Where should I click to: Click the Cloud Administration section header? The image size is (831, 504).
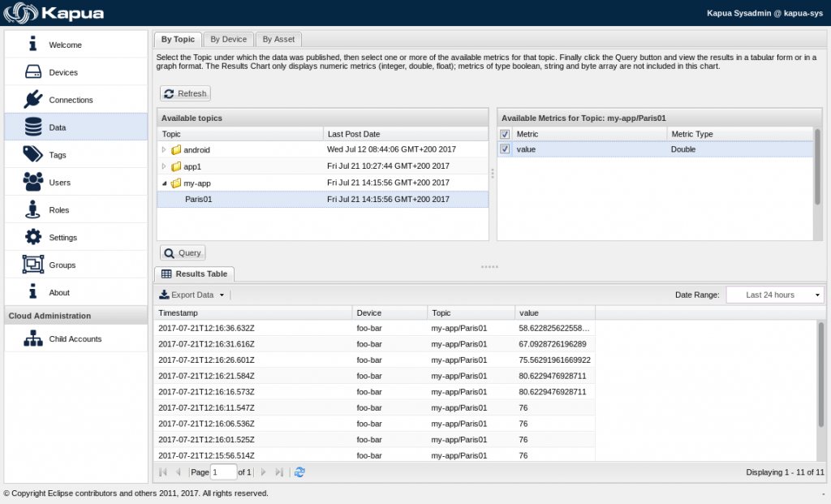75,316
